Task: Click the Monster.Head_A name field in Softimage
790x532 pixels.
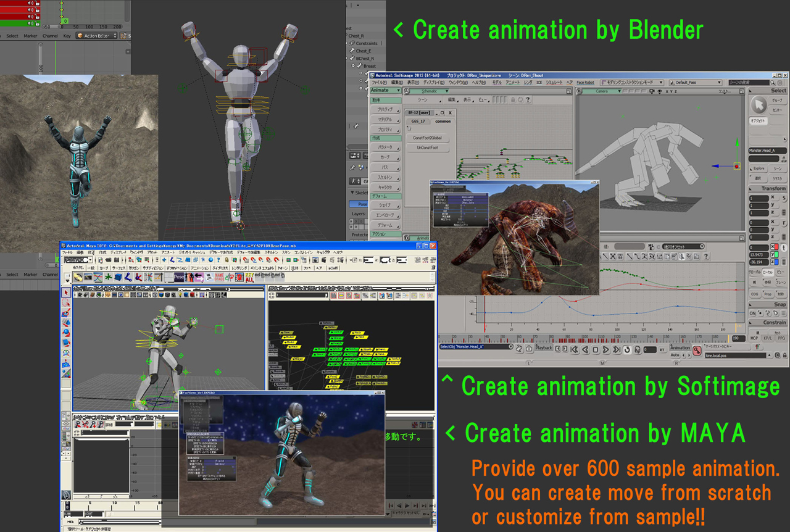Action: click(768, 151)
